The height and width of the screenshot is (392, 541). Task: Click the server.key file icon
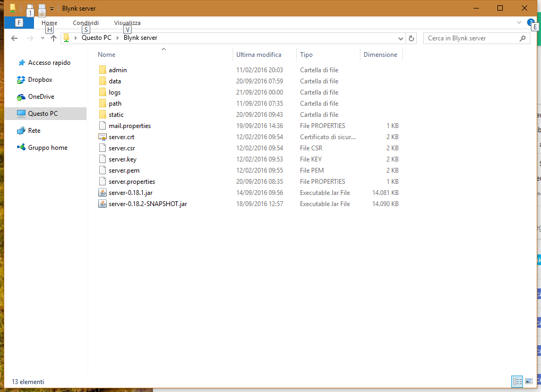[x=102, y=159]
